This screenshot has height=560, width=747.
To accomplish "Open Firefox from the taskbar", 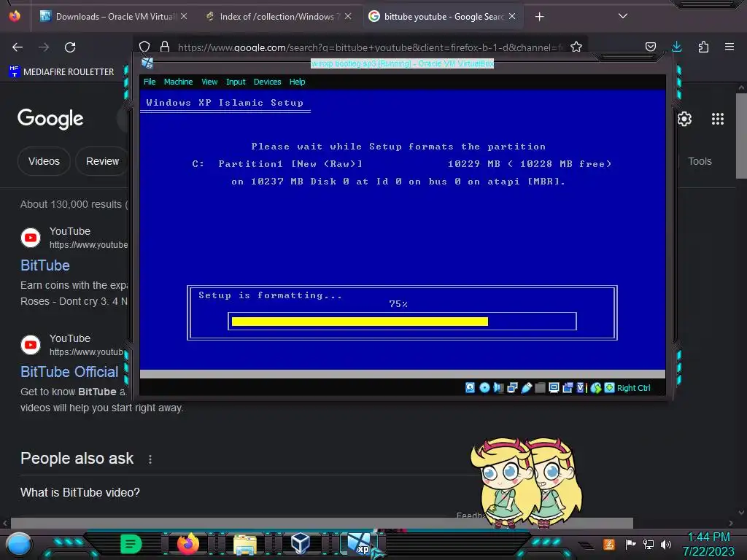I will click(188, 544).
